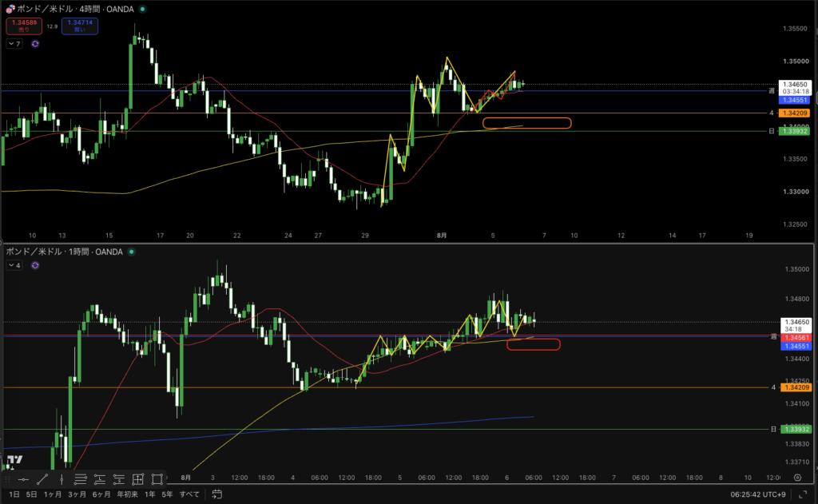The width and height of the screenshot is (818, 504).
Task: Open the 06:25:42 UTC+9 timezone menu
Action: pyautogui.click(x=758, y=494)
